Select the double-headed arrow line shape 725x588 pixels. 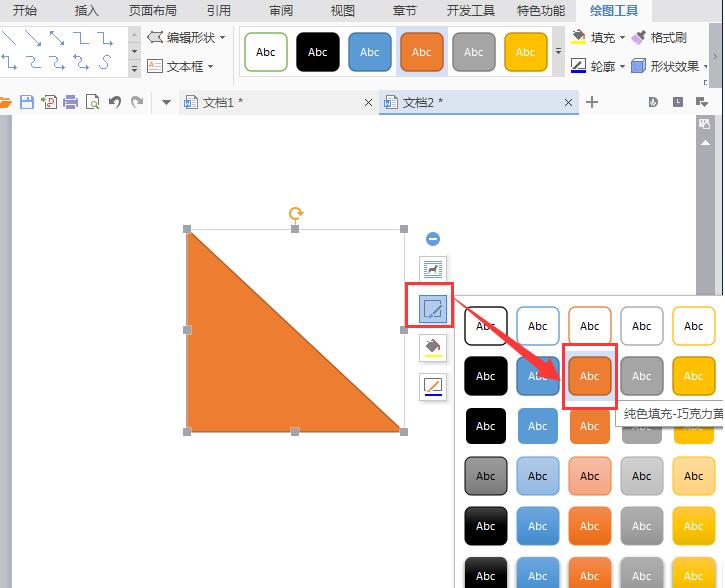[57, 38]
